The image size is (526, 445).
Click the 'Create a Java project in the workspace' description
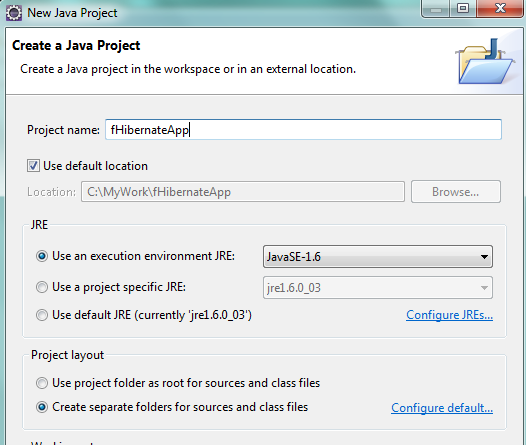pyautogui.click(x=188, y=69)
